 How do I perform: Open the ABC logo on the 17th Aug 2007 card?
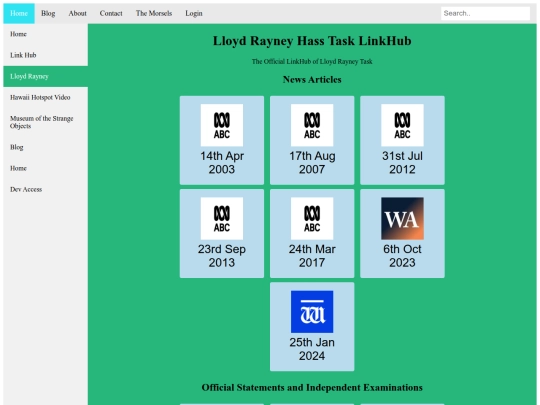click(312, 125)
